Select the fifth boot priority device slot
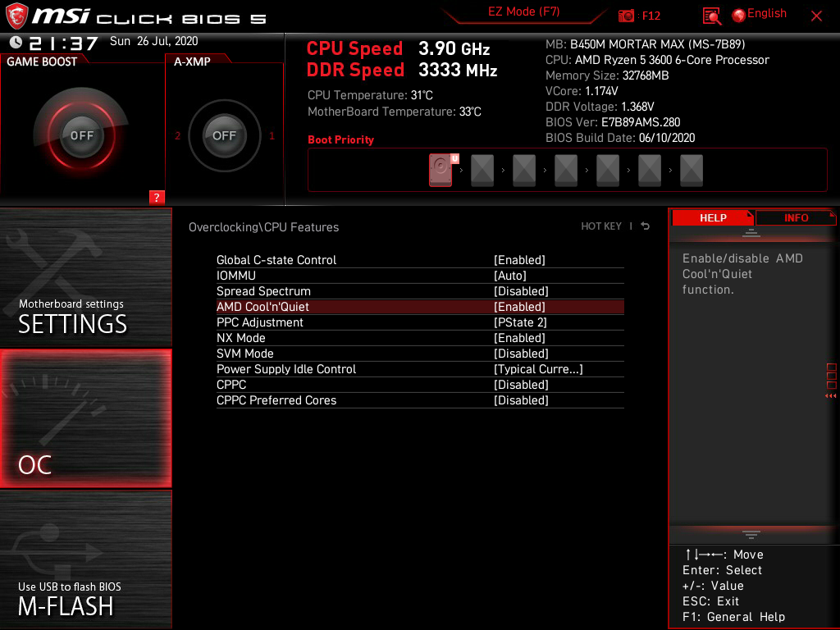 [608, 171]
